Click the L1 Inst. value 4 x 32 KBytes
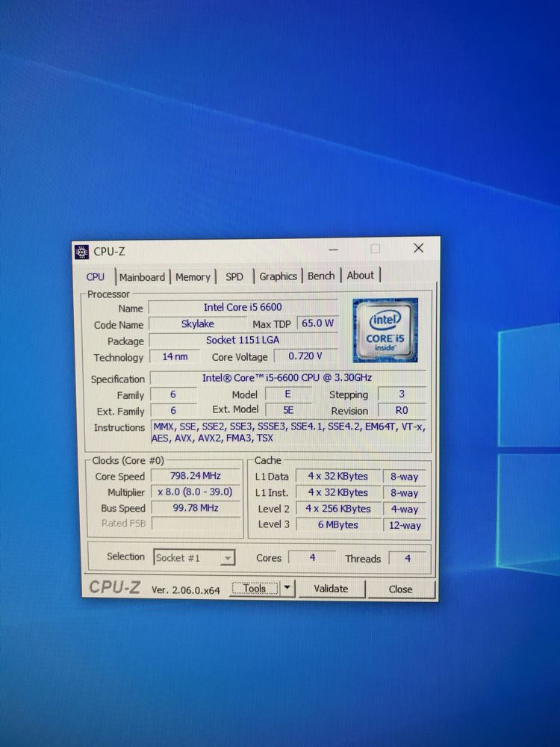The image size is (560, 747). 338,492
